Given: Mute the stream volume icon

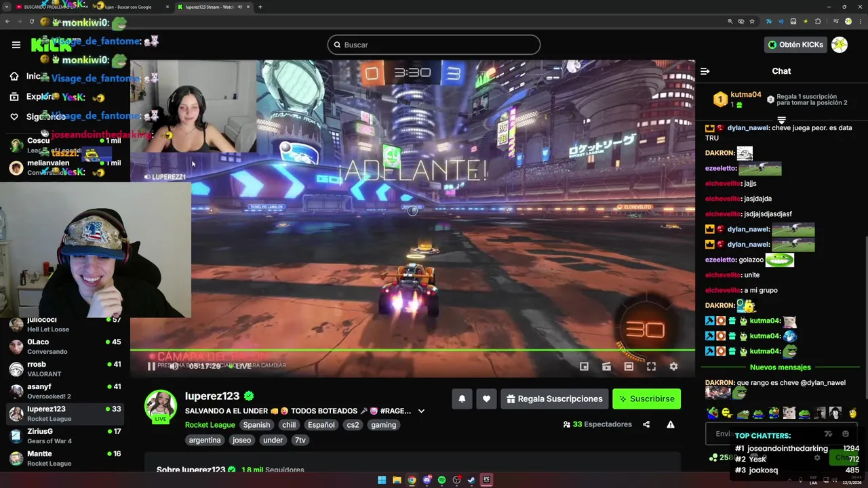Looking at the screenshot, I should pyautogui.click(x=174, y=366).
